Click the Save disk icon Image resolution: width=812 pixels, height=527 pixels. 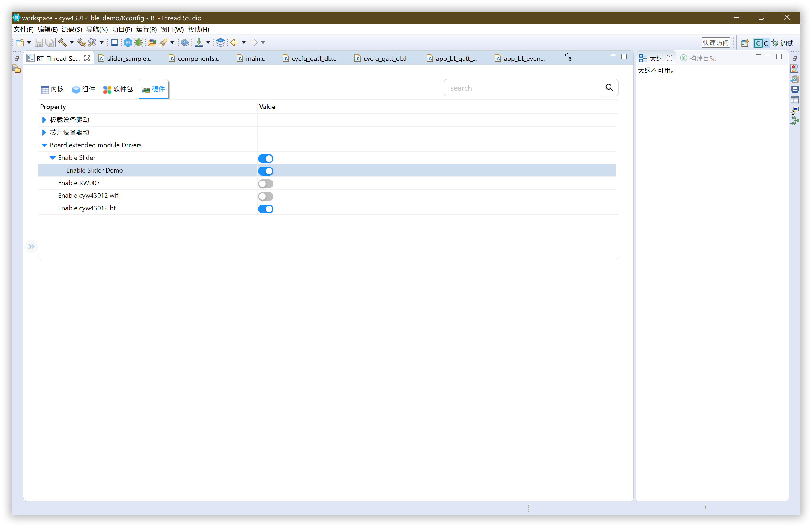tap(39, 43)
